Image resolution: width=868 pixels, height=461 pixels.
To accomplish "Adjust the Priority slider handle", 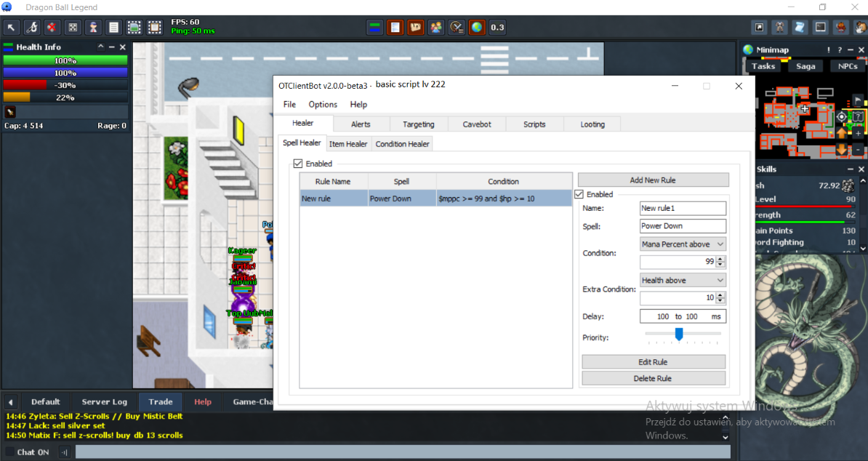I will click(679, 334).
